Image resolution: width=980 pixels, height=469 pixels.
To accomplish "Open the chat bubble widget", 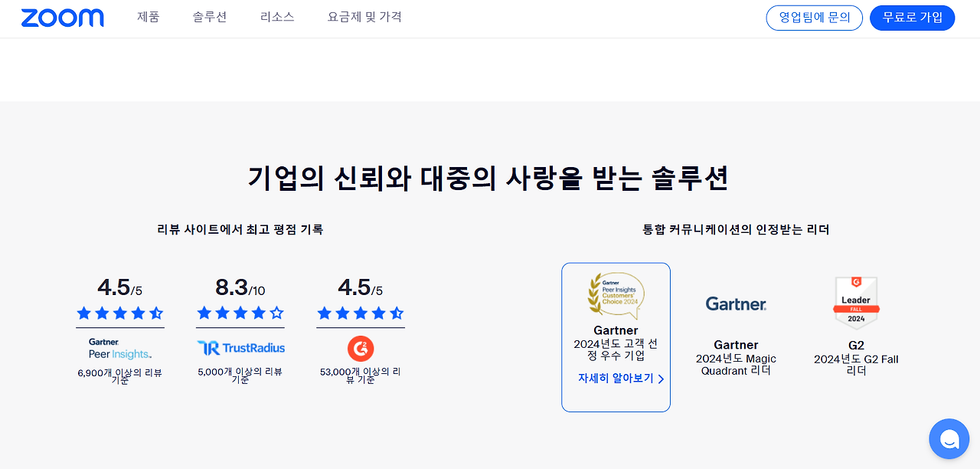I will (x=949, y=438).
